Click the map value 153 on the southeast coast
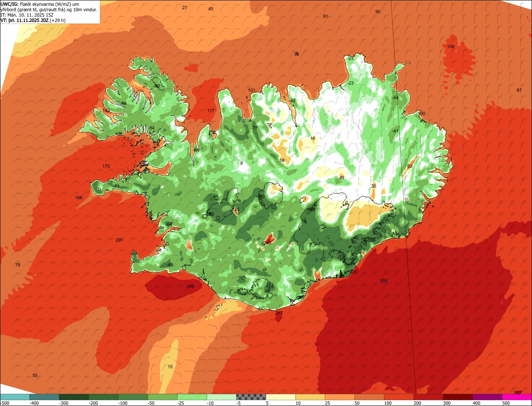 (x=372, y=240)
